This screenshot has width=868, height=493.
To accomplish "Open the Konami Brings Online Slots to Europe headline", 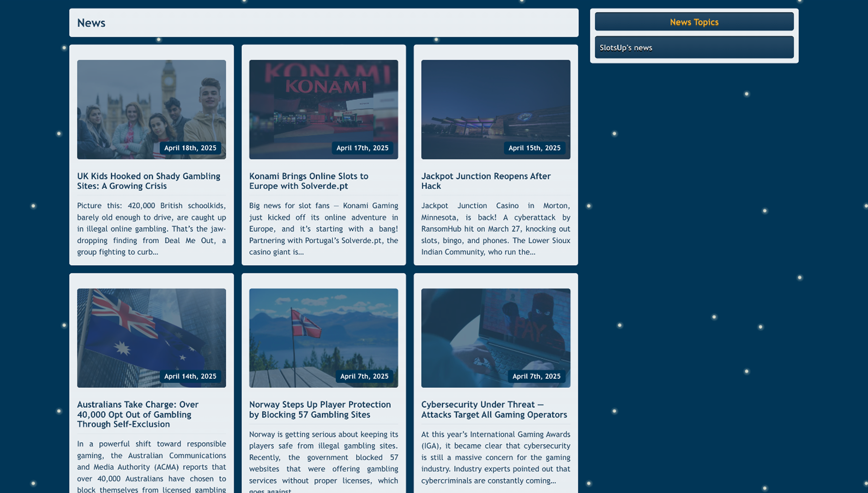I will (309, 181).
